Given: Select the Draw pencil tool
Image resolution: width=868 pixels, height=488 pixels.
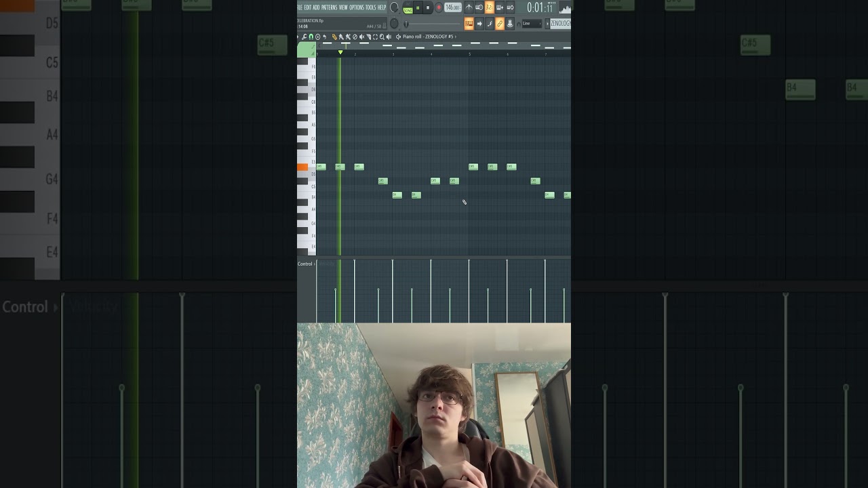Looking at the screenshot, I should click(334, 37).
